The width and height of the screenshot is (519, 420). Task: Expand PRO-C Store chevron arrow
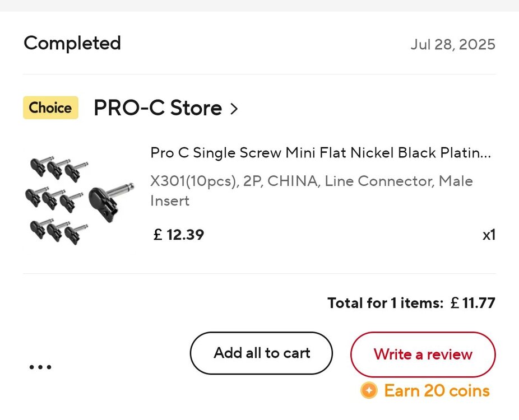click(234, 109)
